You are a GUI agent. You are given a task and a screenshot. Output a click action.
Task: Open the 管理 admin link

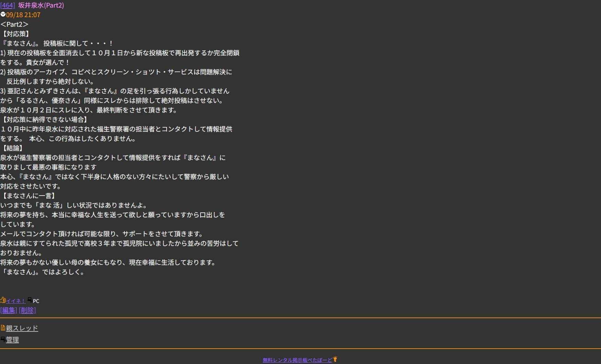point(12,340)
